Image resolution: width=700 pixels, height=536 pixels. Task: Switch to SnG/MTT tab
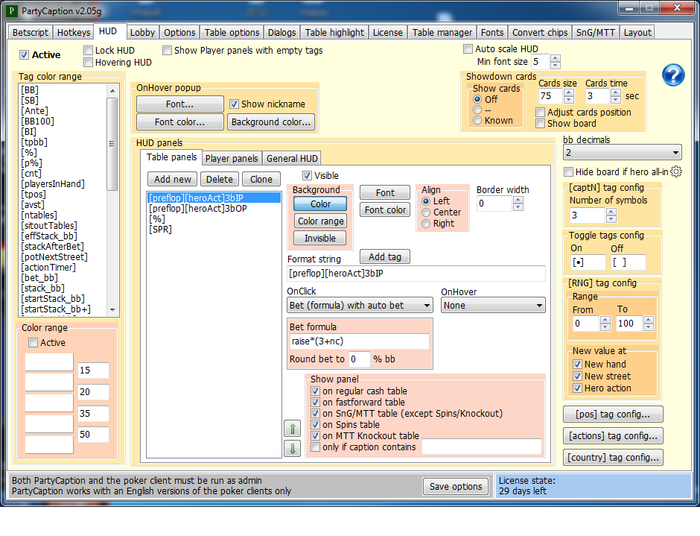(595, 33)
